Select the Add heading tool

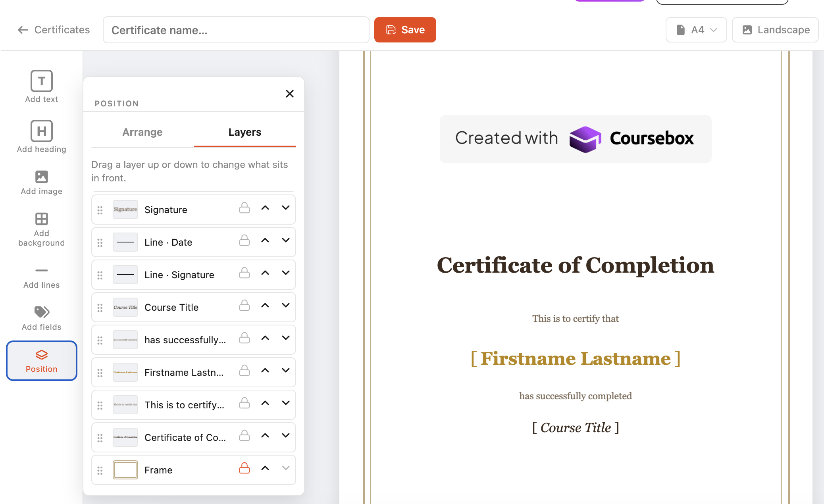pyautogui.click(x=42, y=137)
